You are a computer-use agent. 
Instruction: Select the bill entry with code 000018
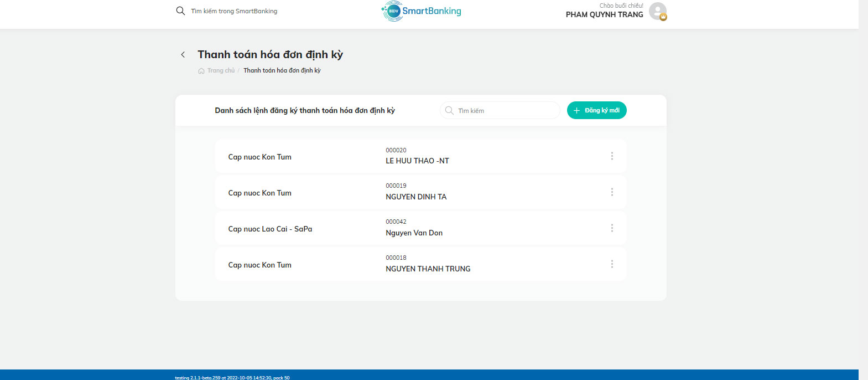click(421, 264)
